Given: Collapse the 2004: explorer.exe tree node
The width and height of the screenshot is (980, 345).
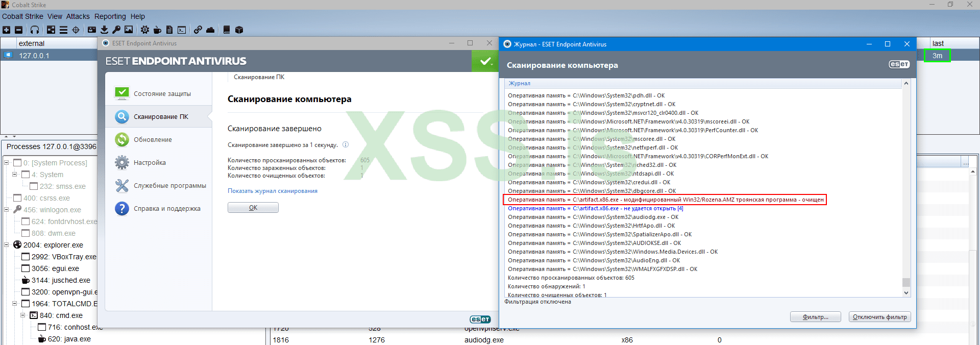Looking at the screenshot, I should pyautogui.click(x=7, y=245).
